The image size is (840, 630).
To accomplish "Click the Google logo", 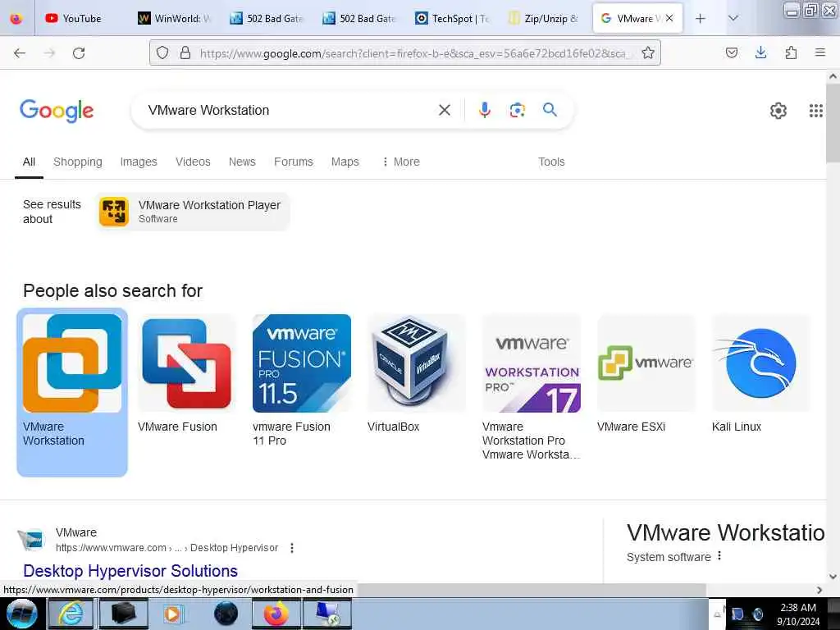I will [57, 111].
